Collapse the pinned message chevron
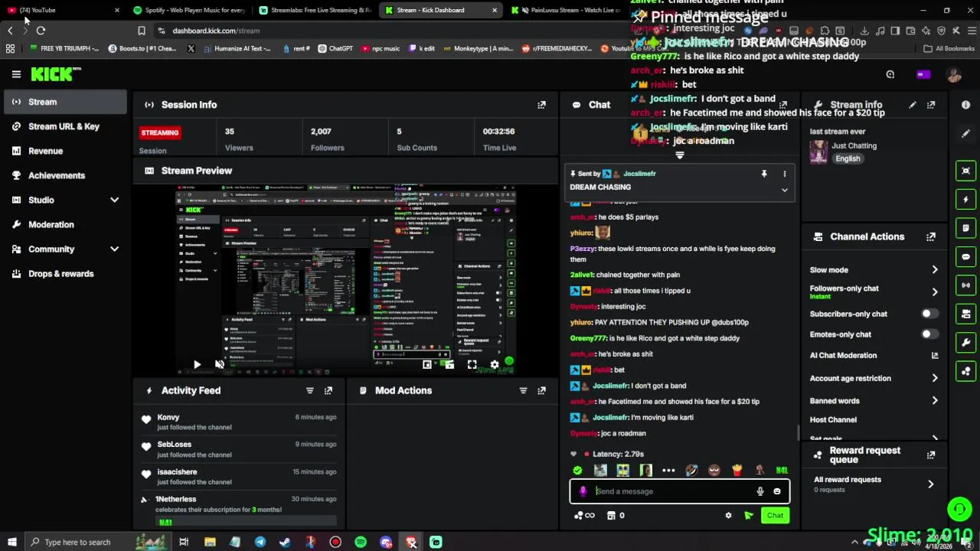Image resolution: width=980 pixels, height=551 pixels. (784, 190)
